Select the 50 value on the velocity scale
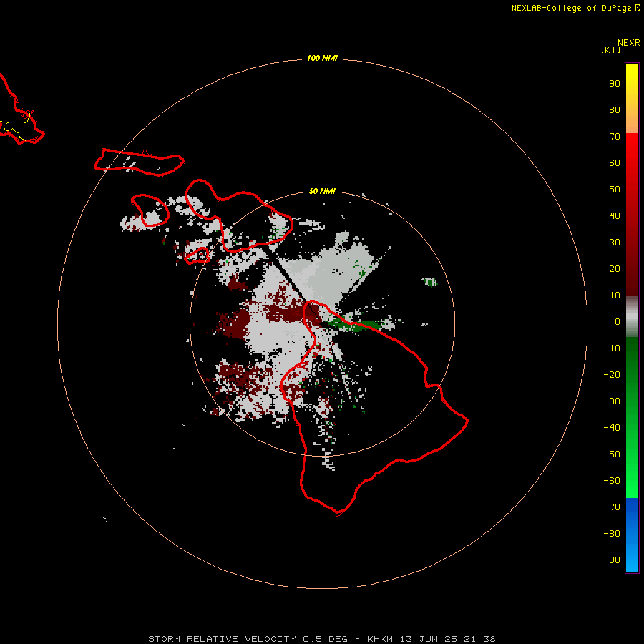Viewport: 644px width, 644px height. 615,190
